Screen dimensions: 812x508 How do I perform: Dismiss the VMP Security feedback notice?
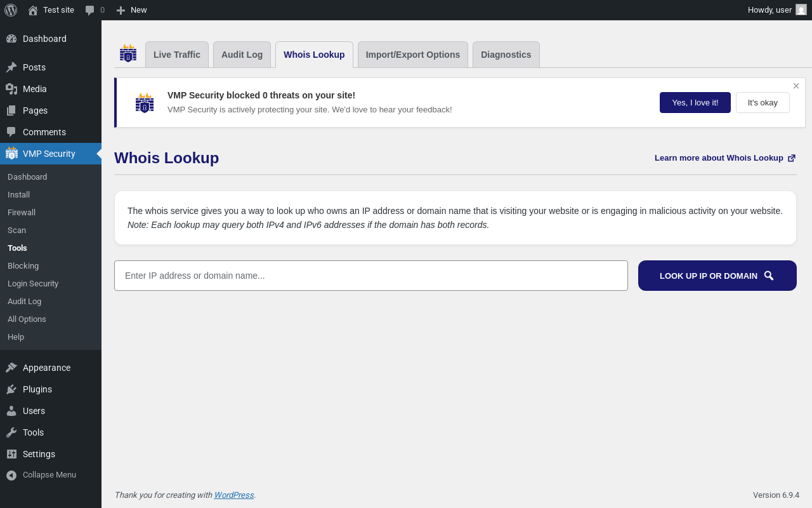pyautogui.click(x=796, y=86)
